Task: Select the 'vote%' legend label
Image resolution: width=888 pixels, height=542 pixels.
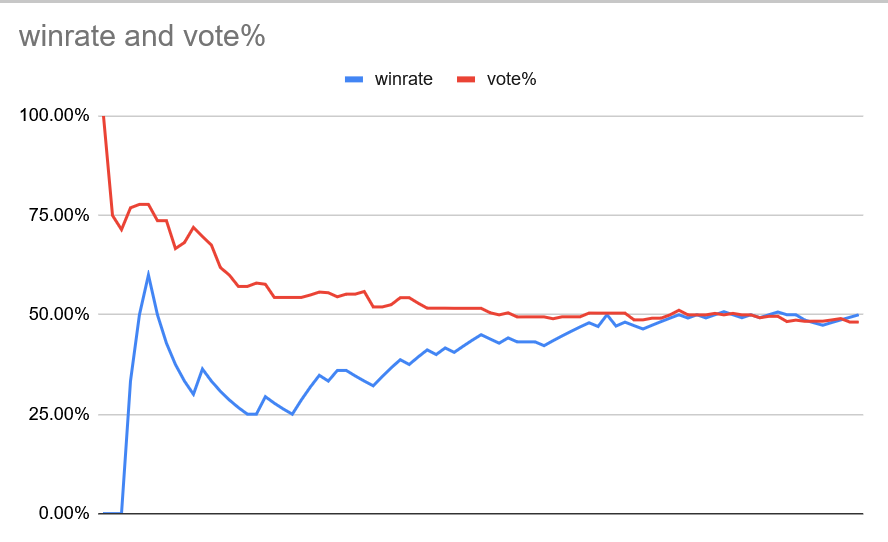Action: [511, 80]
